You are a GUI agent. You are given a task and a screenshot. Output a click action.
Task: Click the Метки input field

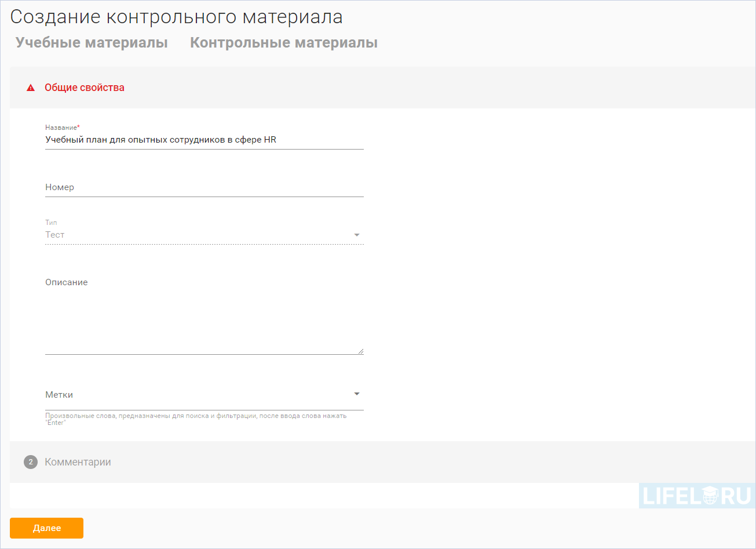pos(174,394)
